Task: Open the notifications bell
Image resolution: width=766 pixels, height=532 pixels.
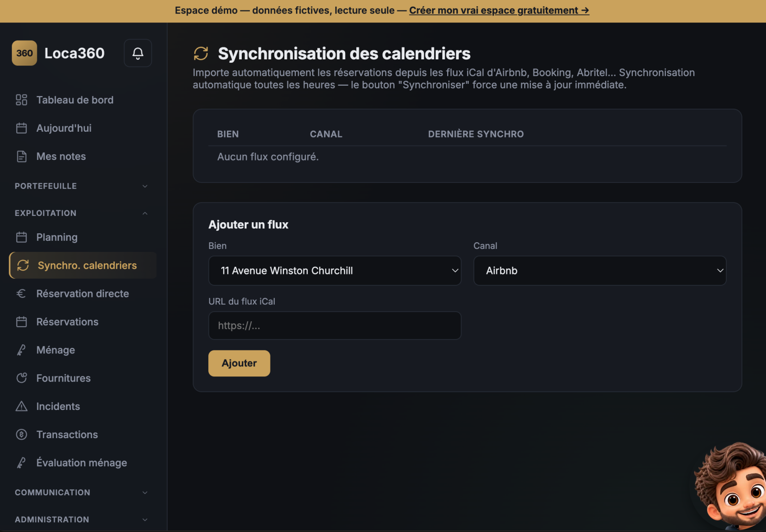Action: click(138, 53)
